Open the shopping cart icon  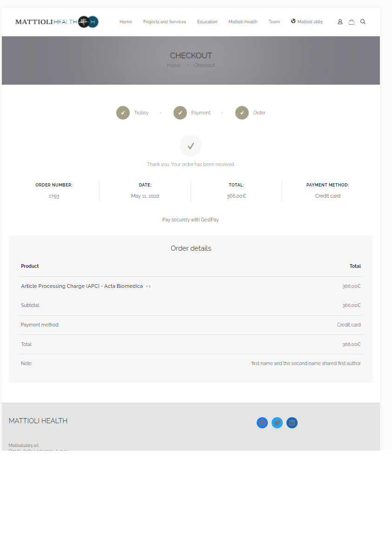(x=352, y=22)
